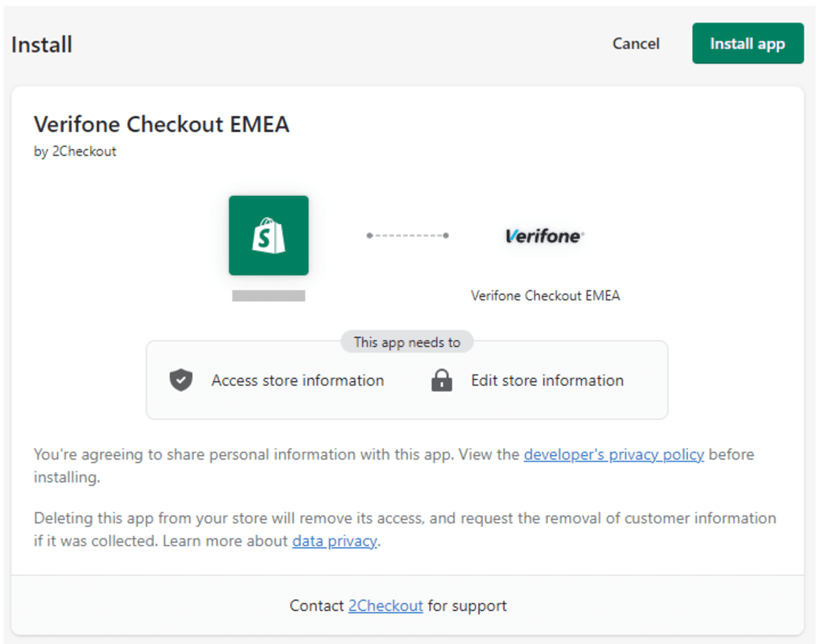820x644 pixels.
Task: Click the dotted connector between logos
Action: 407,236
